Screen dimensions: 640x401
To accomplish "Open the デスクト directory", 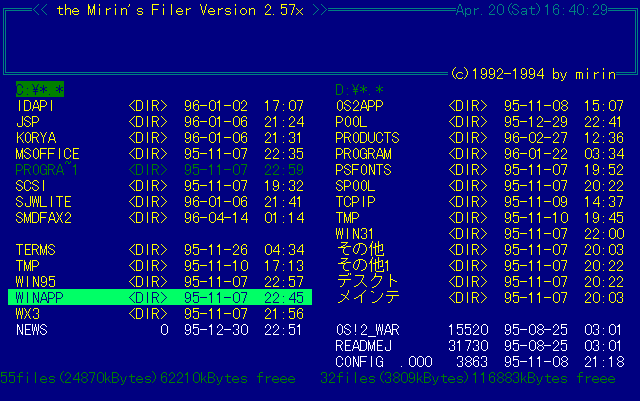I will coord(480,282).
